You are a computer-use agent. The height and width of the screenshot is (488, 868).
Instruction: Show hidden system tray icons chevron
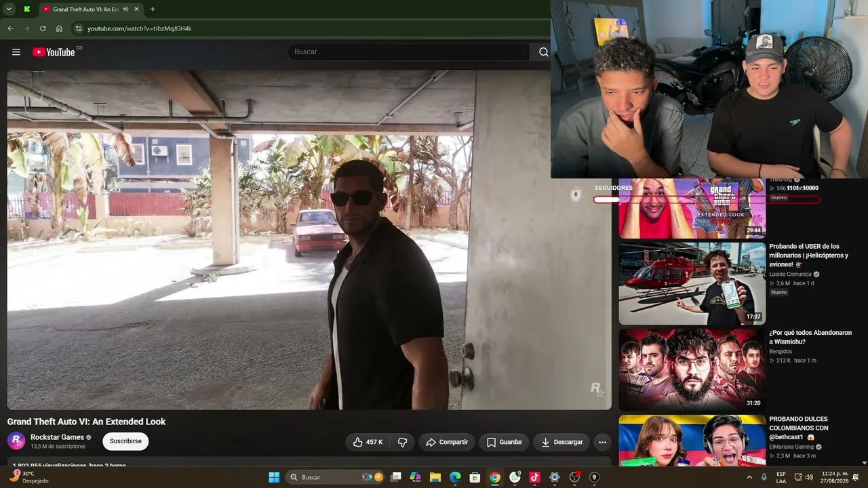coord(749,477)
